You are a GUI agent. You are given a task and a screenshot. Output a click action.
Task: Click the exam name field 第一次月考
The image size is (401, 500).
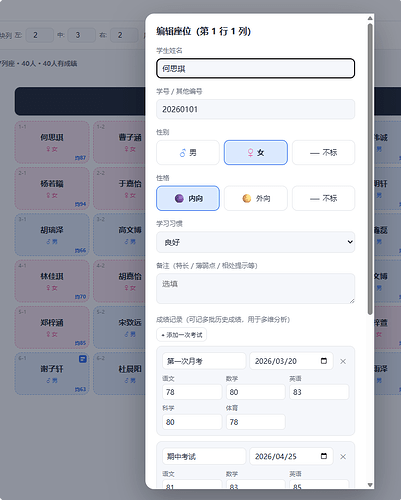click(x=204, y=361)
